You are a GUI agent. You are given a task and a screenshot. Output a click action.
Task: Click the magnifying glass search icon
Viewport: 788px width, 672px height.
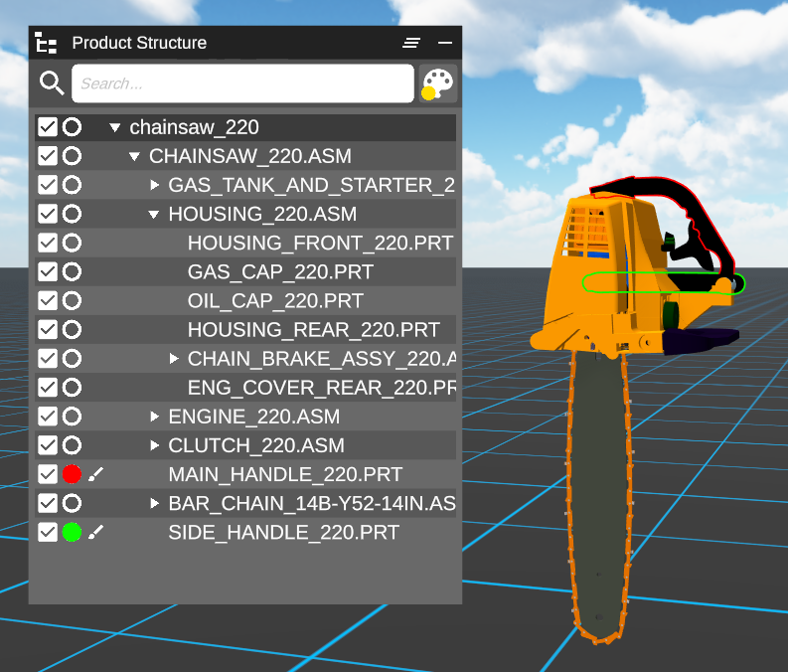(52, 84)
